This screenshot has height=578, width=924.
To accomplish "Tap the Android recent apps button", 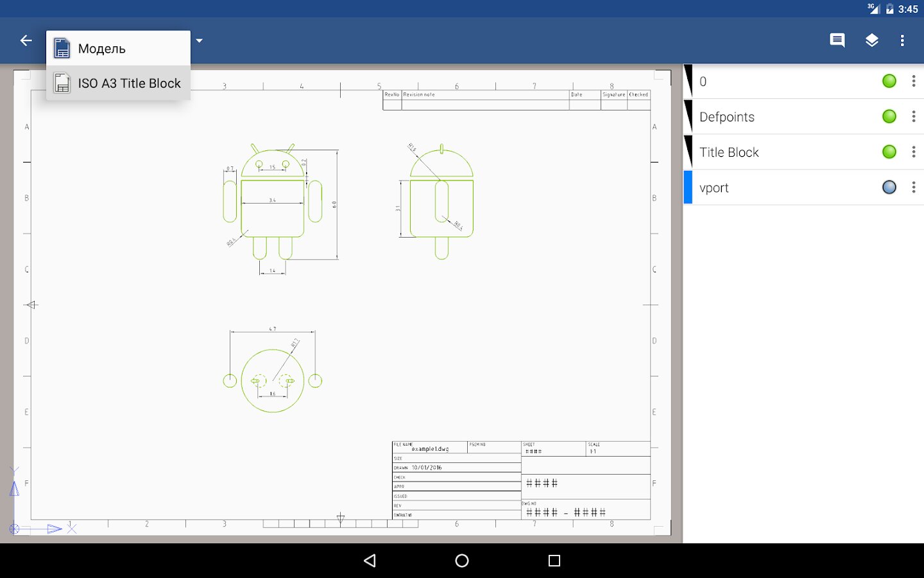I will 554,561.
